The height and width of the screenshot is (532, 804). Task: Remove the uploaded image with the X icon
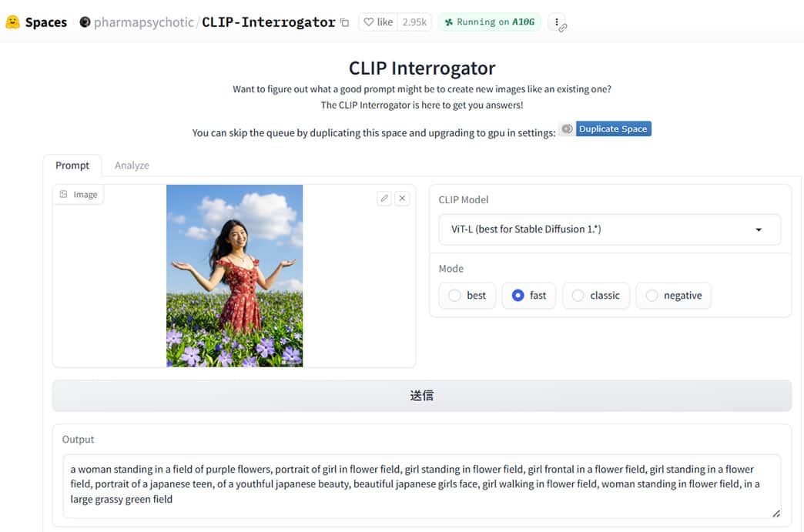(x=403, y=199)
